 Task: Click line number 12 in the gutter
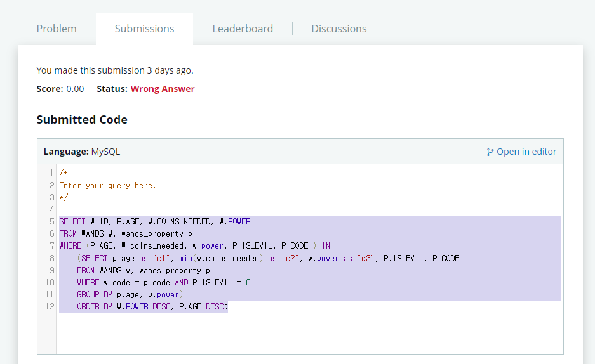pyautogui.click(x=50, y=306)
